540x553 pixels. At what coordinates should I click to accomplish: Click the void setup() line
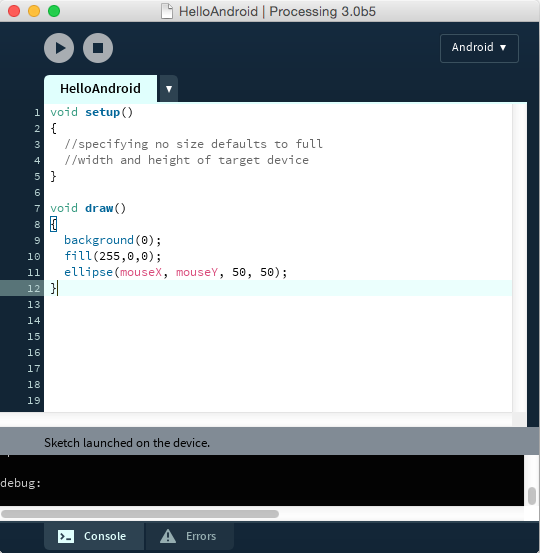tap(91, 112)
